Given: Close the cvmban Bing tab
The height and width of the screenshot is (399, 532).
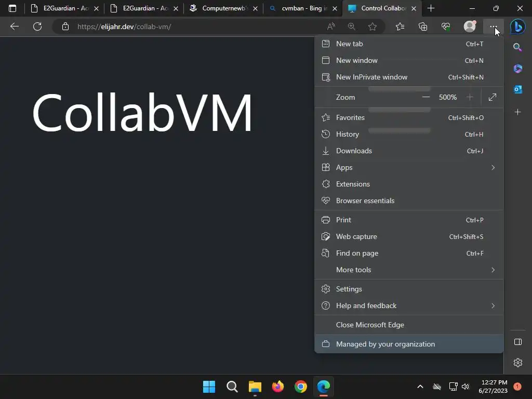Looking at the screenshot, I should click(335, 8).
